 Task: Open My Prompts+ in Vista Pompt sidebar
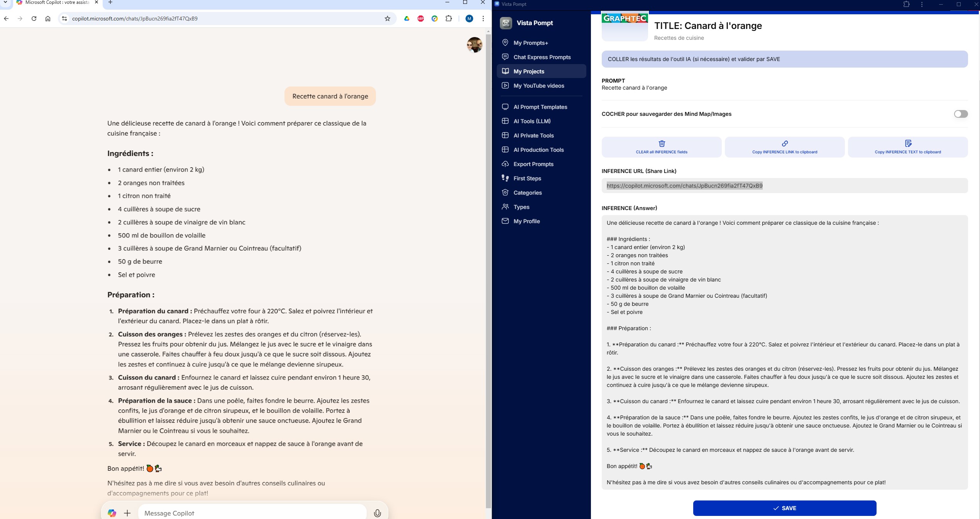click(541, 43)
